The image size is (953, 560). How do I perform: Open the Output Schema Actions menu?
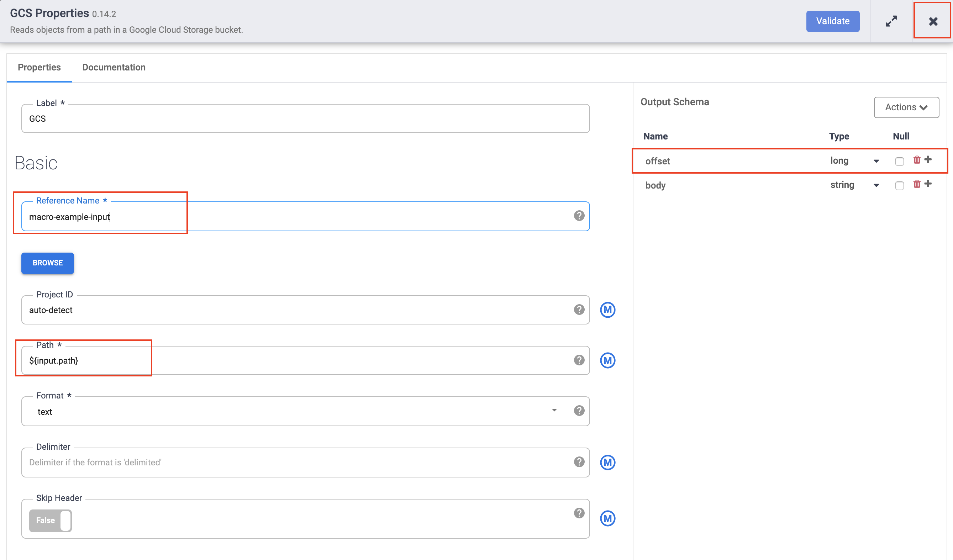coord(906,107)
